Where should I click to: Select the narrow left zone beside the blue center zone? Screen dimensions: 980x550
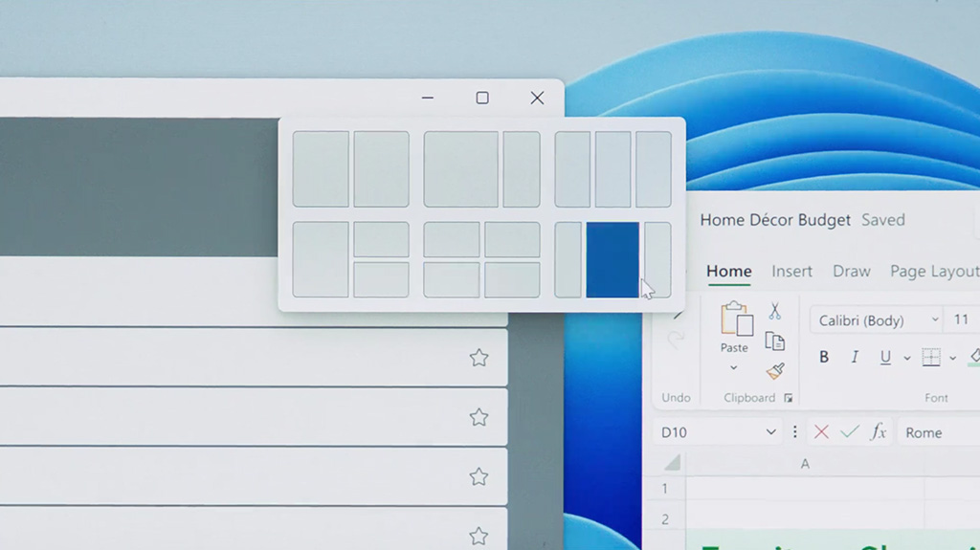(568, 259)
